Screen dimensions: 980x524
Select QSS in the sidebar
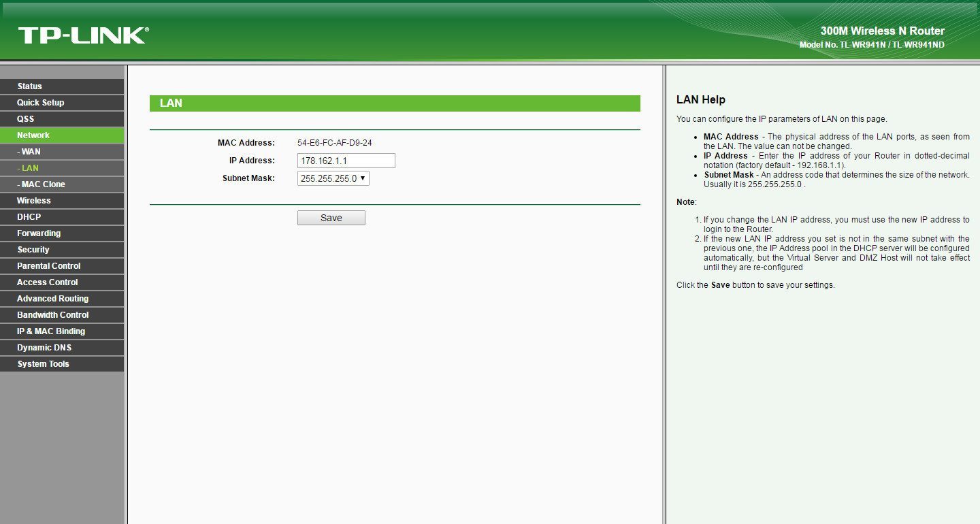(x=62, y=119)
